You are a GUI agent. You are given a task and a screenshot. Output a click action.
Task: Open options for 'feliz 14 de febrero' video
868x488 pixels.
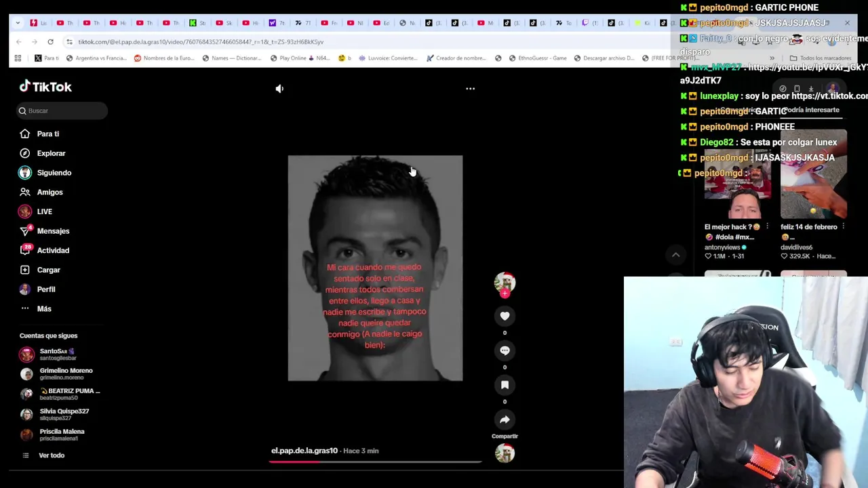(x=843, y=227)
